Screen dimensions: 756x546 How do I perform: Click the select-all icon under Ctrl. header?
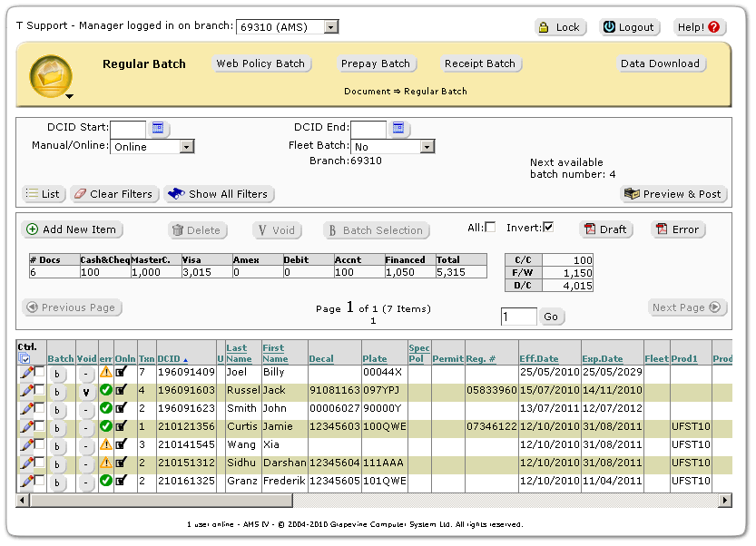click(x=25, y=358)
